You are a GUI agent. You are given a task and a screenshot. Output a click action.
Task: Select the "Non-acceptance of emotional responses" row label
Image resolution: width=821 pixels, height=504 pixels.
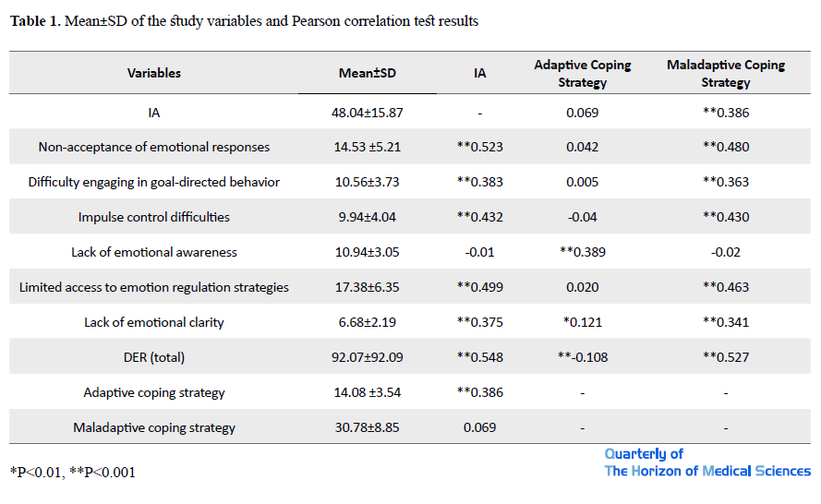[154, 147]
